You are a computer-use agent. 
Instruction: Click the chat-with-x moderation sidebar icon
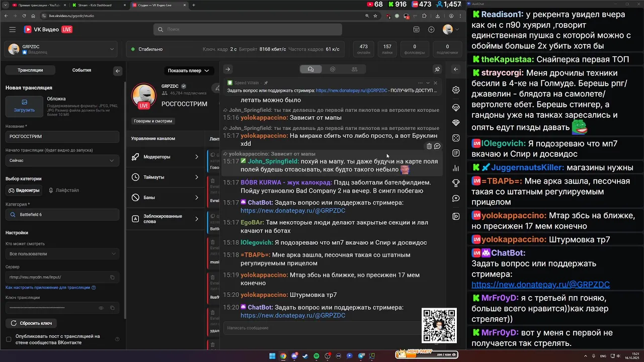[456, 199]
